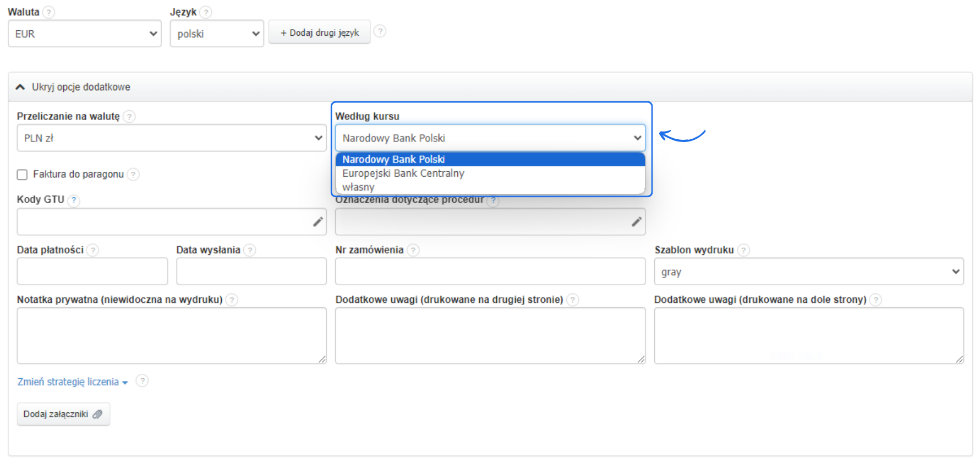Select Europejski Bank Centralny option
Viewport: 980px width, 463px height.
(x=403, y=173)
